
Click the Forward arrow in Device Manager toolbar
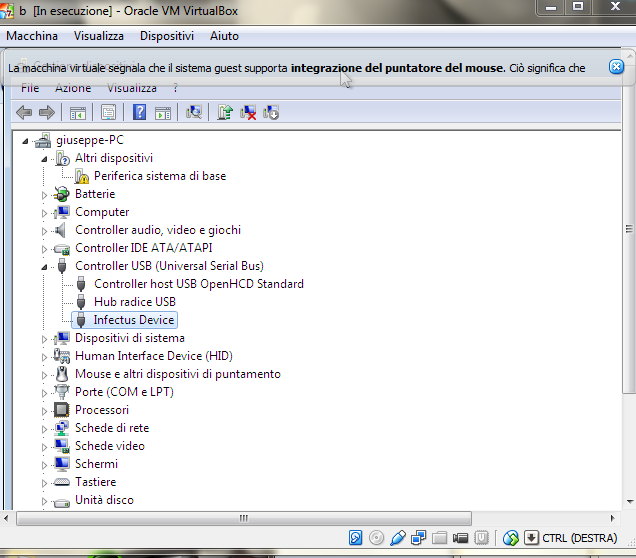click(47, 112)
